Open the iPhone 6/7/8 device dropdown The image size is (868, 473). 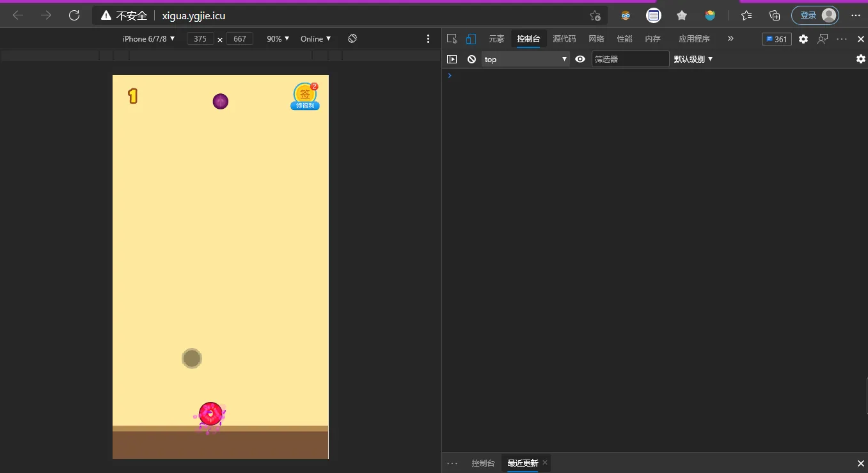[x=149, y=39]
